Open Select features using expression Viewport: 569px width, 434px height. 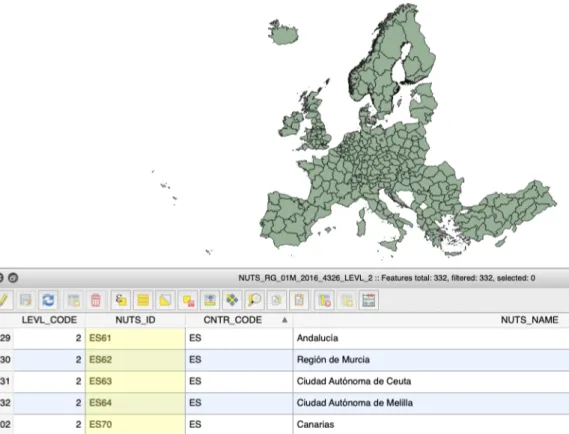(121, 300)
